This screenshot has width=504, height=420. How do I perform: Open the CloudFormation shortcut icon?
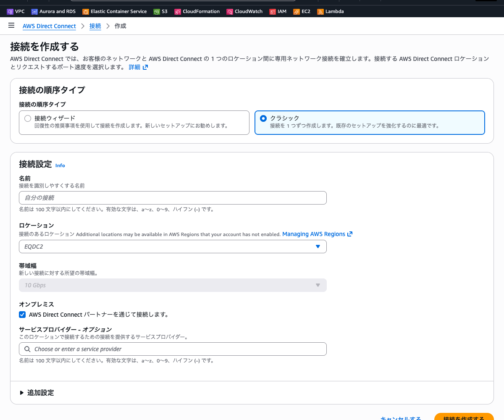[178, 12]
